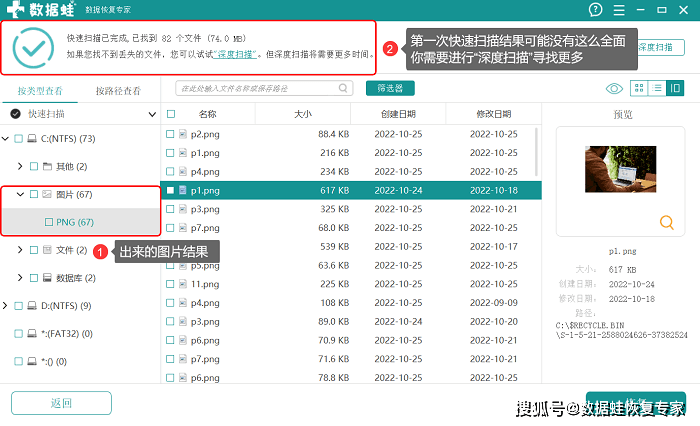Switch to list view
The height and width of the screenshot is (426, 700).
point(657,88)
